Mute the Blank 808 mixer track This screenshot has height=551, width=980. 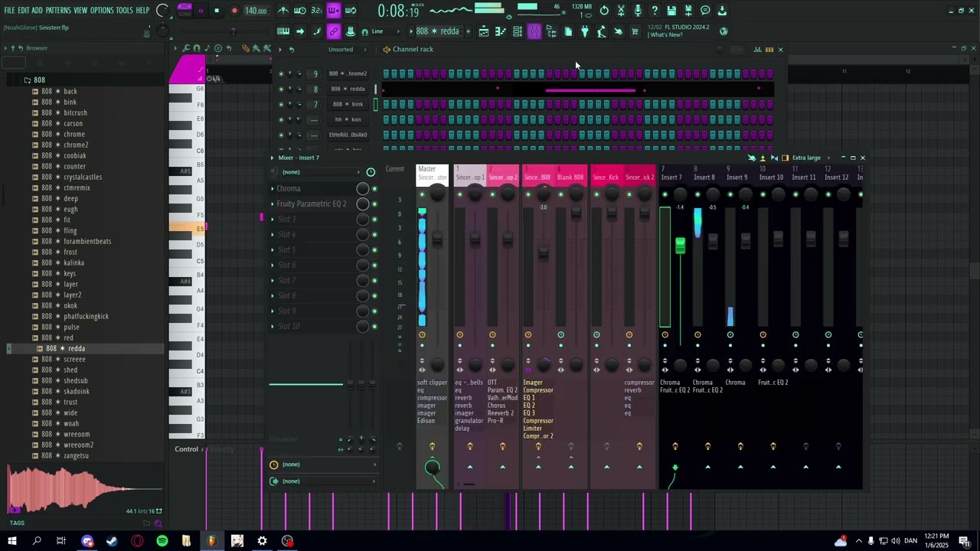pyautogui.click(x=561, y=194)
